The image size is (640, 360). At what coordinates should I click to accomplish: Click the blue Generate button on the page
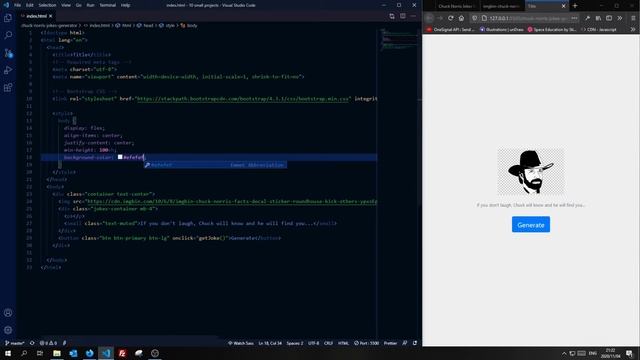[x=531, y=224]
